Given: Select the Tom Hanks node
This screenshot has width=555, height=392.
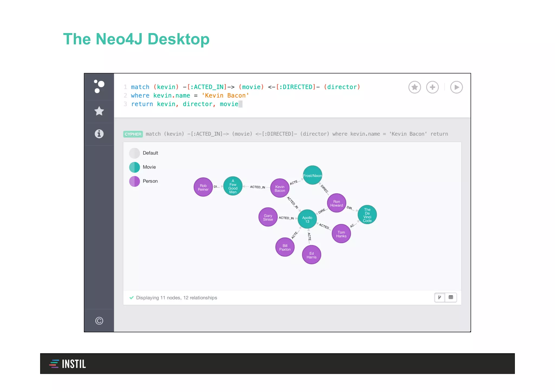Looking at the screenshot, I should click(341, 234).
